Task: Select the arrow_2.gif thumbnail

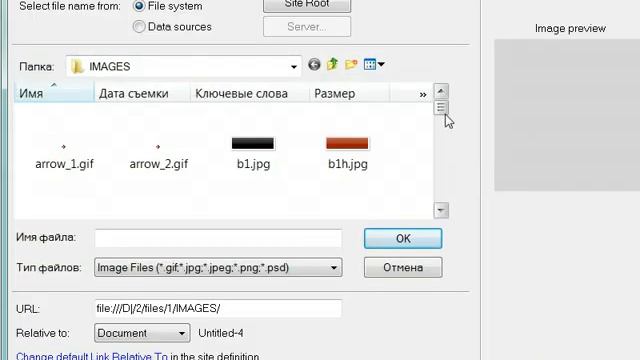Action: point(158,147)
